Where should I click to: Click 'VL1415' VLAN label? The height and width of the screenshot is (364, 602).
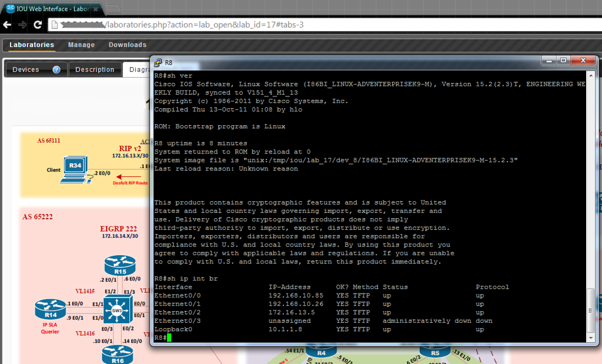pyautogui.click(x=85, y=291)
